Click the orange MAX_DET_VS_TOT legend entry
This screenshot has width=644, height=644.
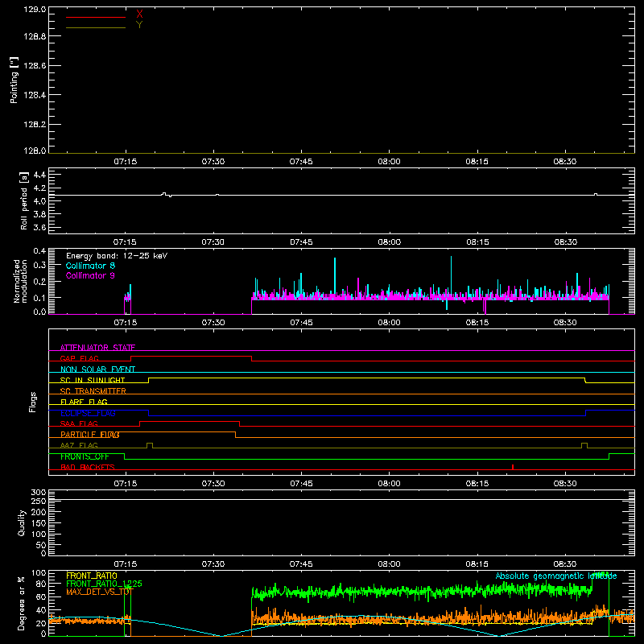point(100,592)
